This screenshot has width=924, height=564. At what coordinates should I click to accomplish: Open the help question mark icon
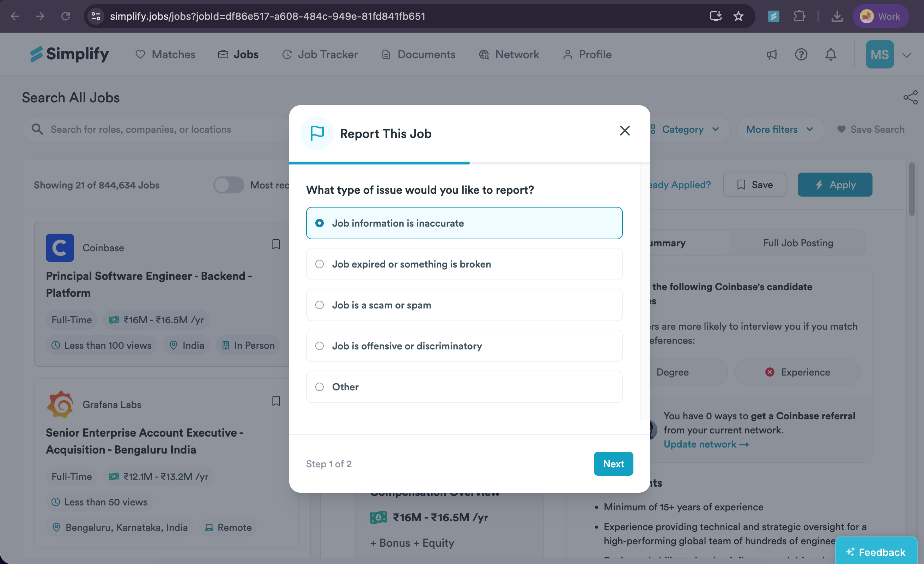click(x=801, y=55)
